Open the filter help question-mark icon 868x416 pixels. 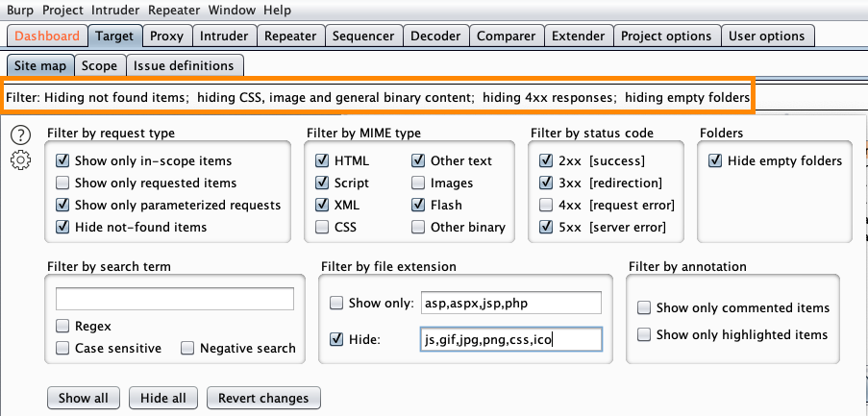pyautogui.click(x=20, y=135)
